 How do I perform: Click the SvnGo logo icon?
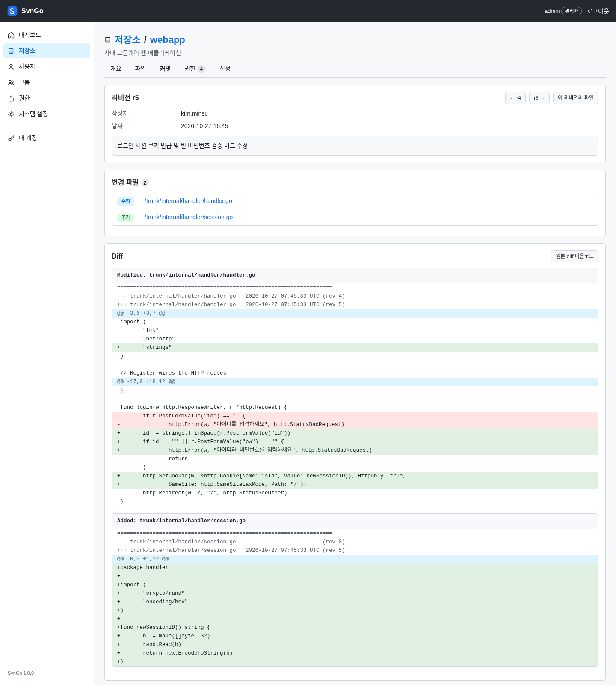[12, 11]
